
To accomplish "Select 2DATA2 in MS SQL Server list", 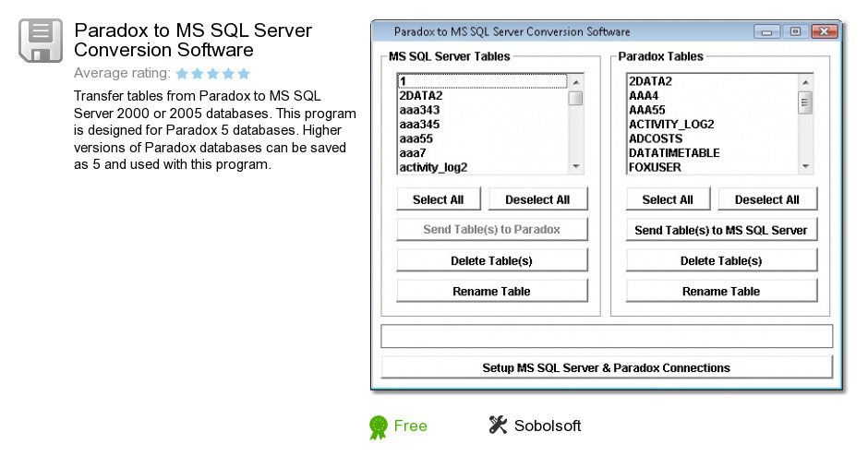I will tap(482, 96).
